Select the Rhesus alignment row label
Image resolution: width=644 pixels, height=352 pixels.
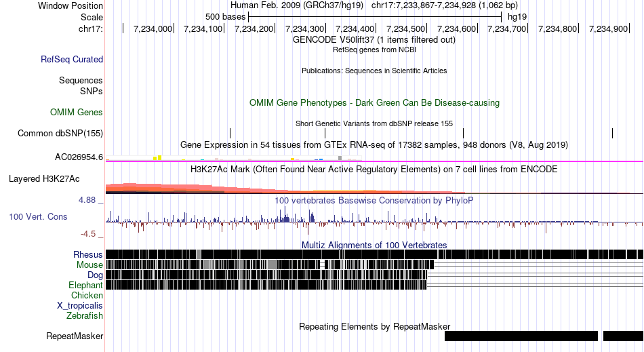coord(88,254)
